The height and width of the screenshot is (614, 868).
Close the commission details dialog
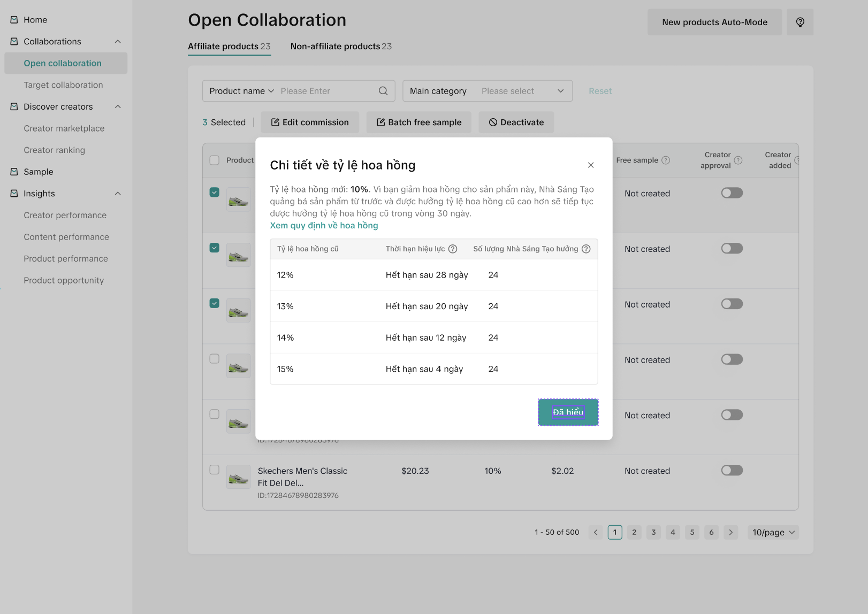pos(591,165)
